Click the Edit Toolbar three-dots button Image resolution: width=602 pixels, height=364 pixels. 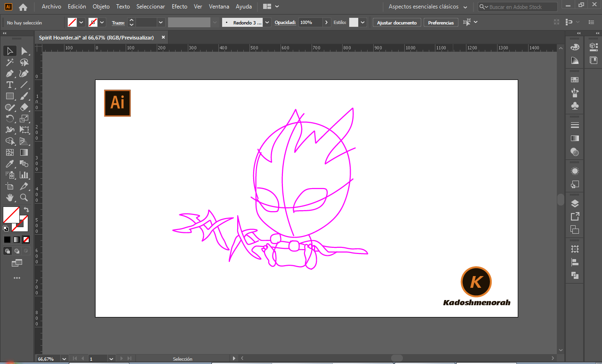point(17,278)
